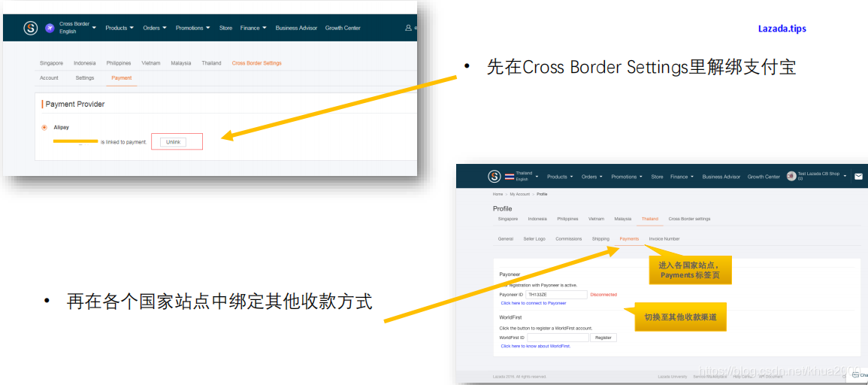This screenshot has width=868, height=385.
Task: Click the Home breadcrumb on the Profile page
Action: coord(498,195)
